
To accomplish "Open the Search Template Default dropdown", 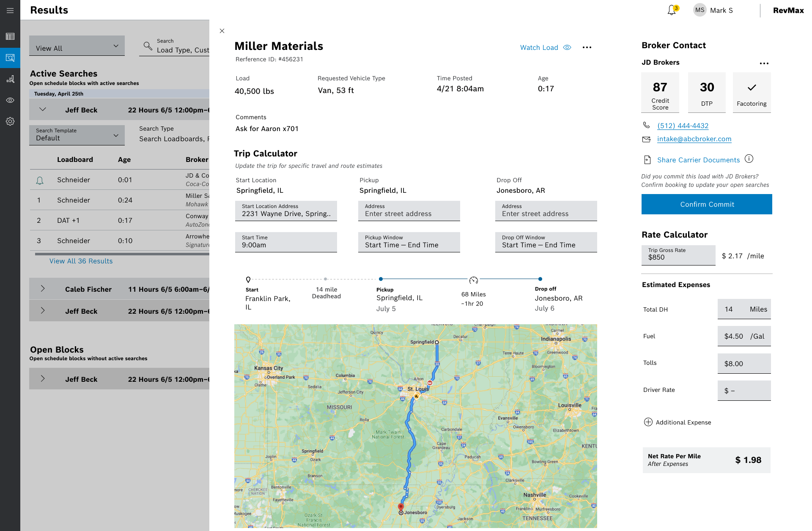I will (77, 135).
